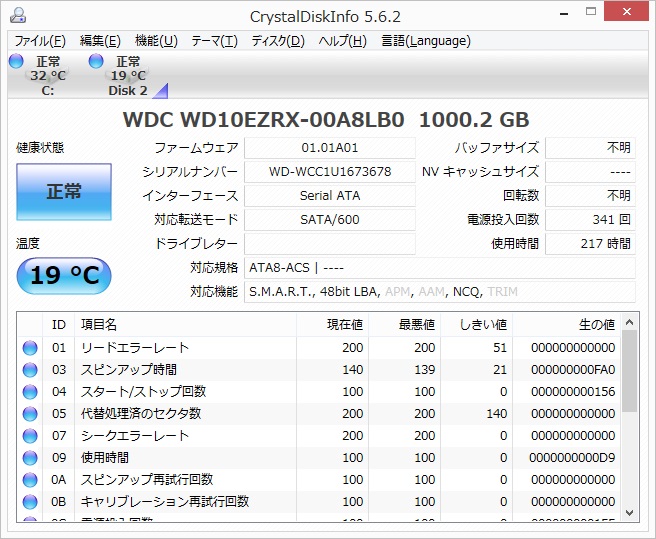The width and height of the screenshot is (656, 539).
Task: Click the power-on hours field 217 時間
Action: (x=590, y=244)
